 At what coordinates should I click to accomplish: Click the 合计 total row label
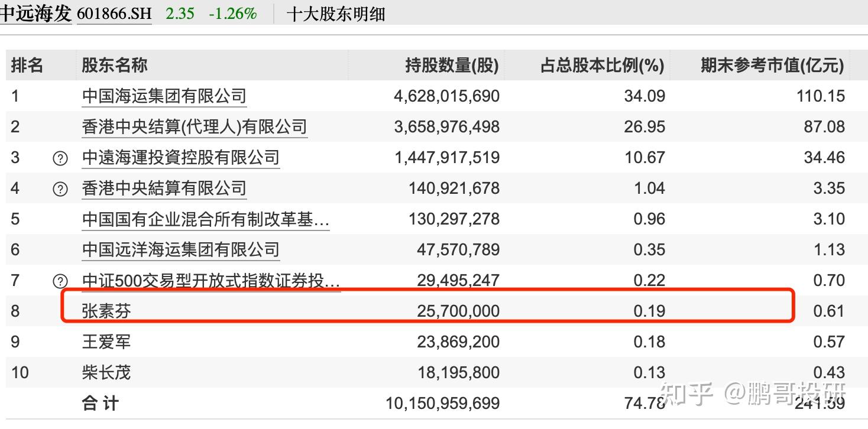click(101, 404)
